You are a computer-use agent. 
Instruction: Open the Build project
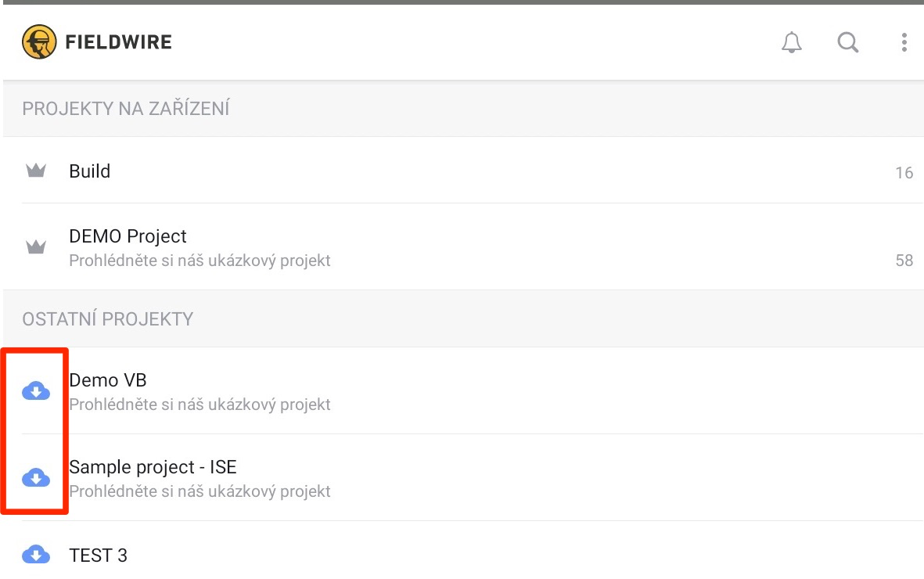tap(90, 171)
